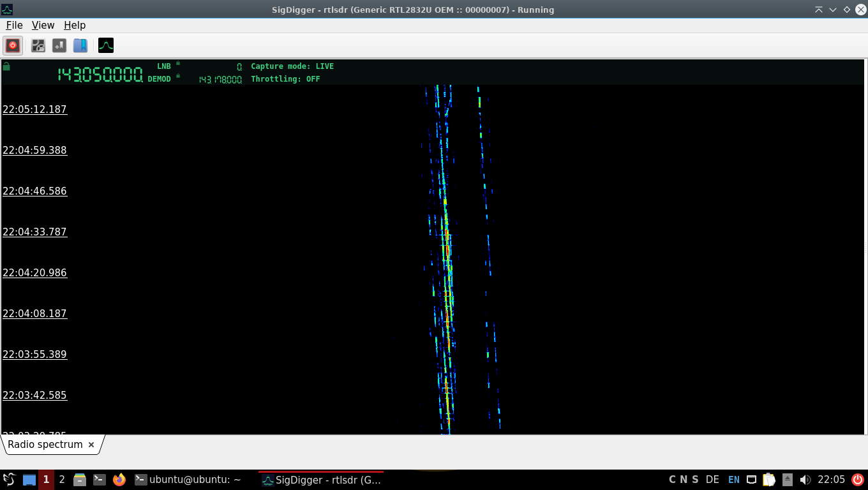This screenshot has width=868, height=490.
Task: Click the eject removable media tray icon
Action: 788,480
